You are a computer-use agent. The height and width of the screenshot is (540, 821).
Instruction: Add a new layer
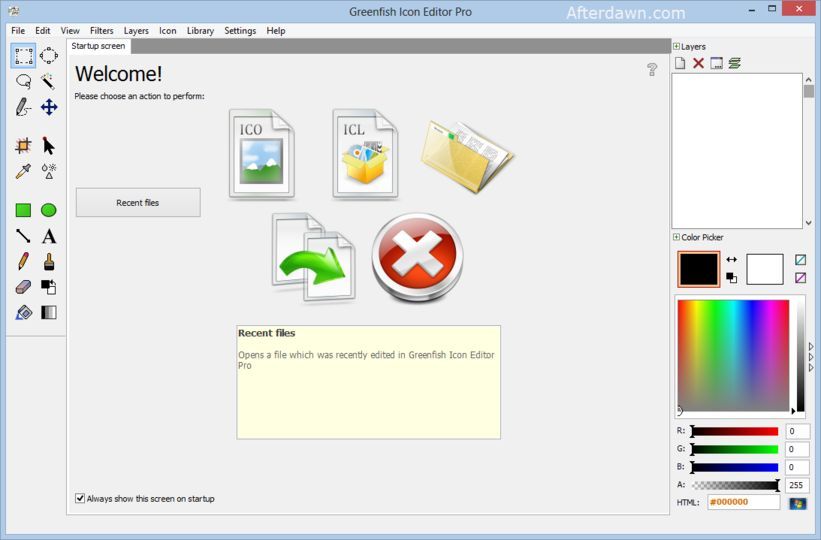point(680,63)
